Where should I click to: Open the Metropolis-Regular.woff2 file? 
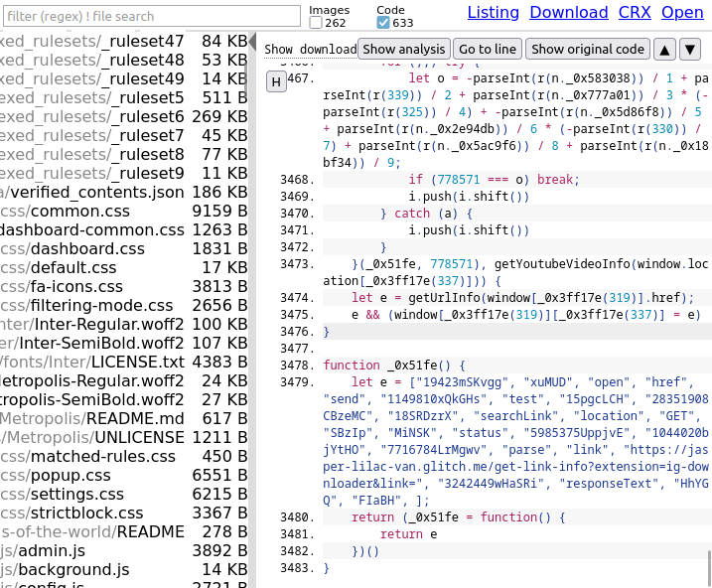coord(123,381)
